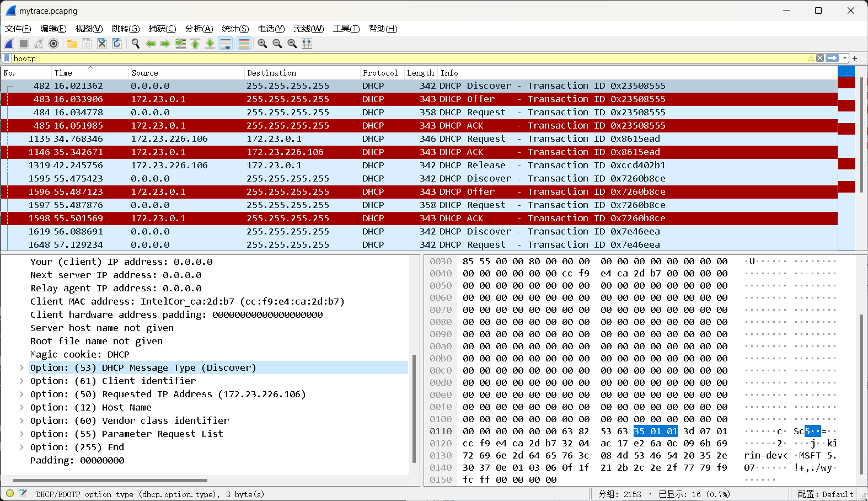Viewport: 868px width, 501px height.
Task: Select packet 1146 DHCP ACK row
Action: pyautogui.click(x=419, y=152)
